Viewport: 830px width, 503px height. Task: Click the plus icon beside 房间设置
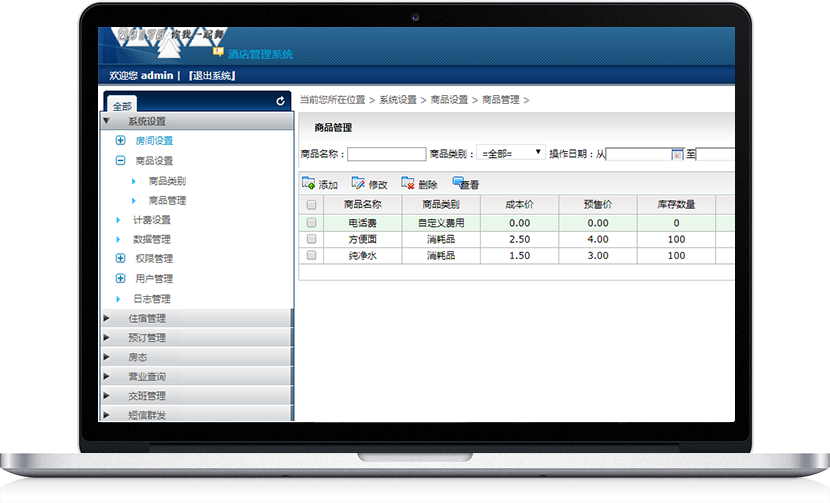pos(121,141)
